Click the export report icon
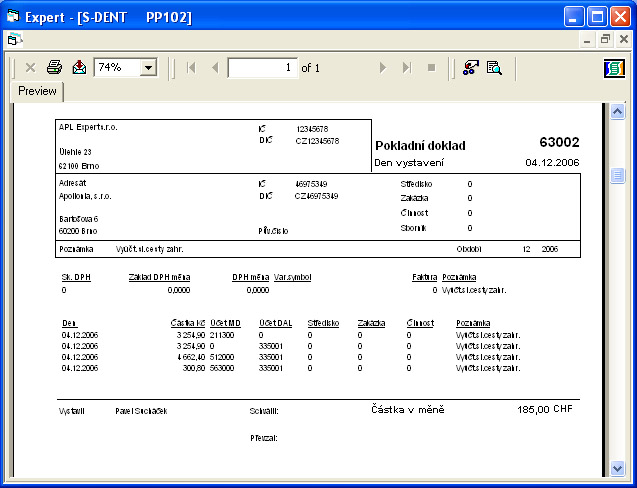637x488 pixels. click(79, 68)
